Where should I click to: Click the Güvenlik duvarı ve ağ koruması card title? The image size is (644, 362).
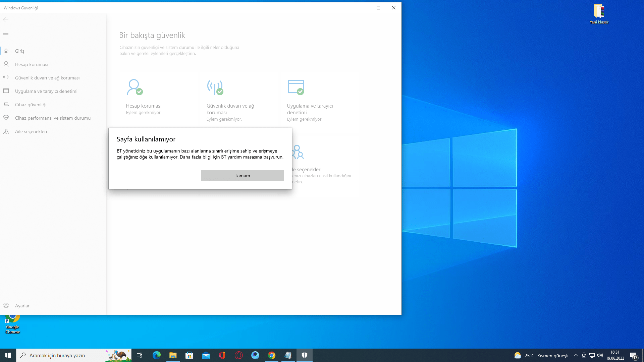pos(230,109)
